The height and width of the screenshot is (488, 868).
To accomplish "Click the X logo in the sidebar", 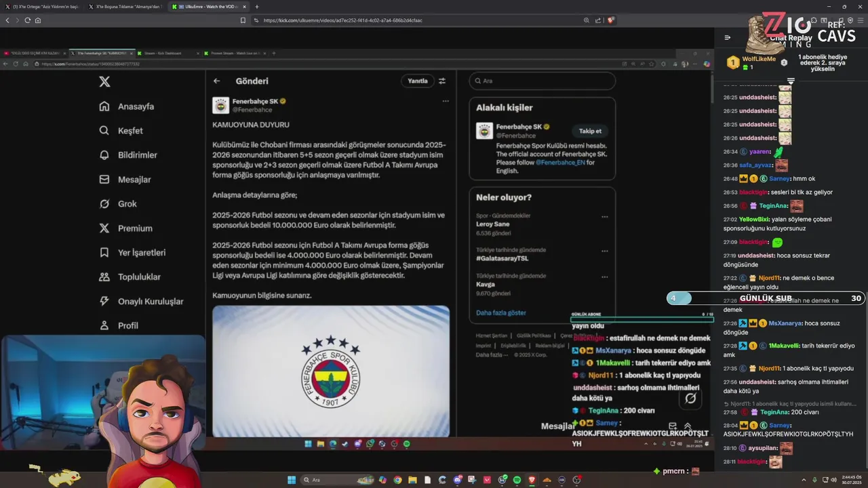I will pyautogui.click(x=104, y=82).
